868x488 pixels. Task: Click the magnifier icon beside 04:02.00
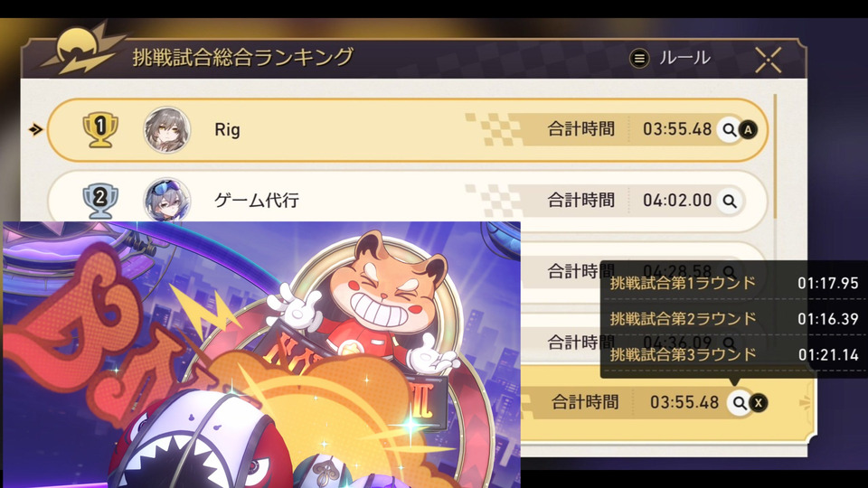[730, 201]
